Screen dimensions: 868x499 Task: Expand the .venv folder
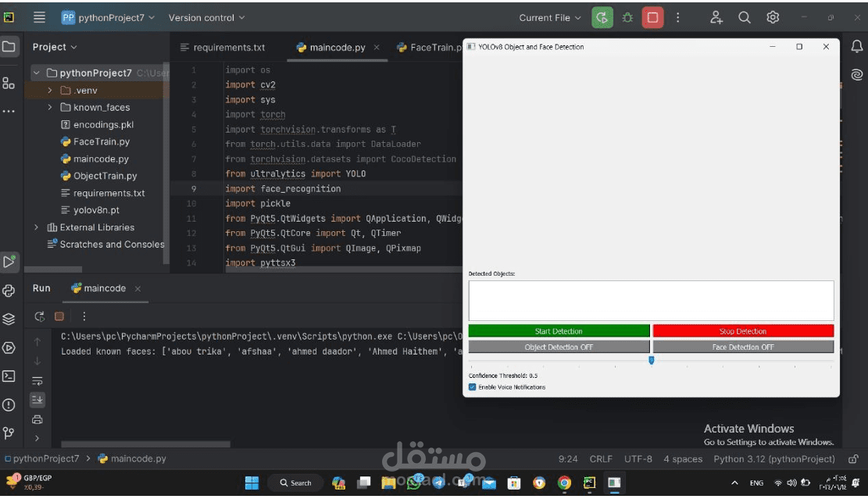(50, 90)
